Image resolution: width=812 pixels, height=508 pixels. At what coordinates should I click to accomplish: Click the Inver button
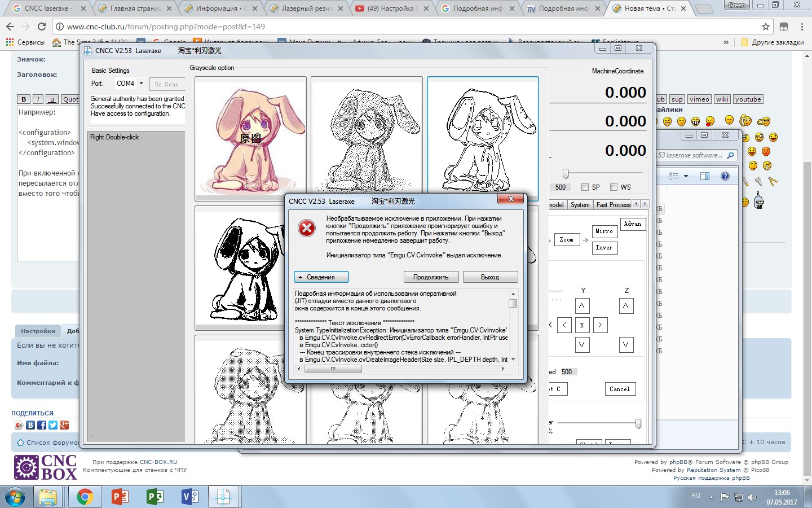pos(604,248)
